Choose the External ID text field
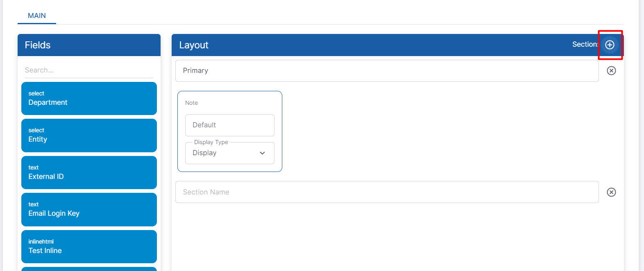 pyautogui.click(x=89, y=173)
